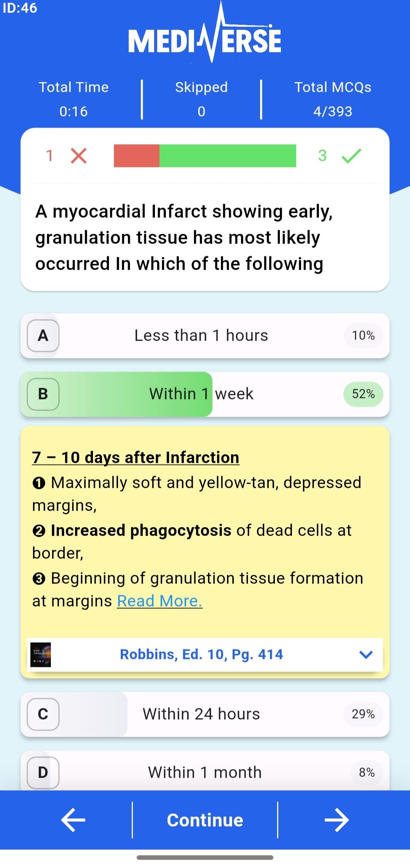The image size is (410, 868).
Task: Tap the Robbins book cover thumbnail
Action: coord(41,654)
